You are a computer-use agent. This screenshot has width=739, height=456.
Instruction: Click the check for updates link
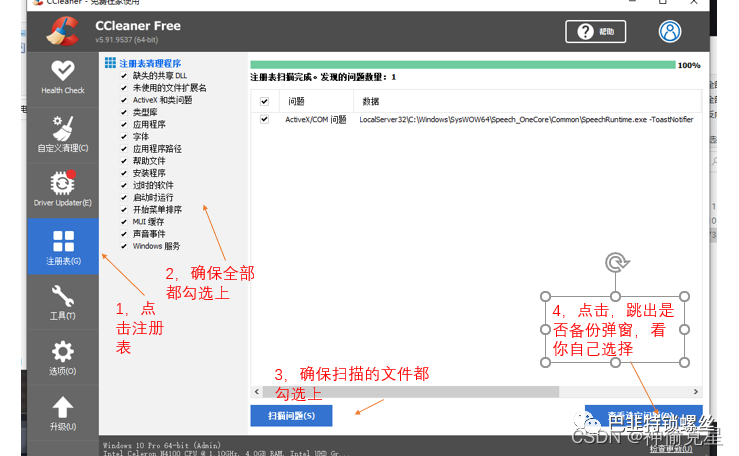click(x=671, y=449)
